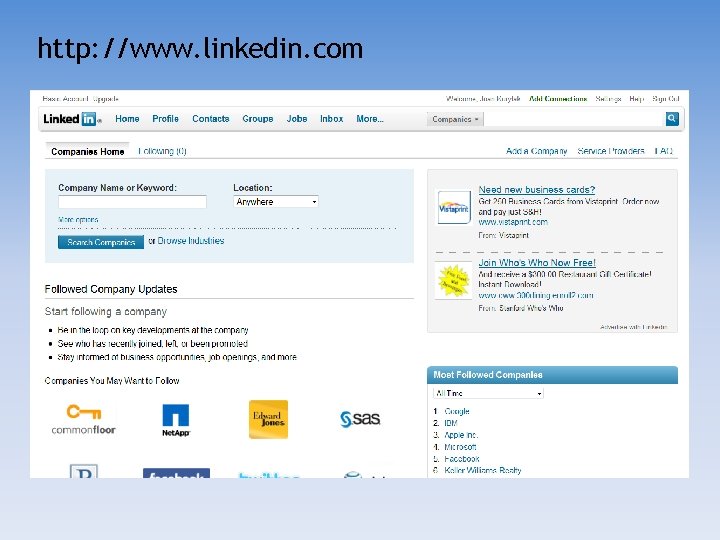
Task: Open the Inbox menu item
Action: pos(332,119)
